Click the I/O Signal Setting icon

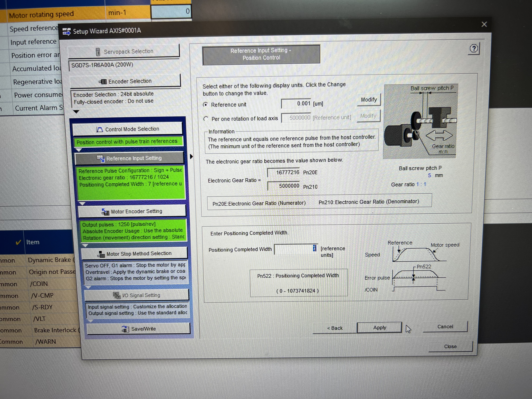(117, 295)
